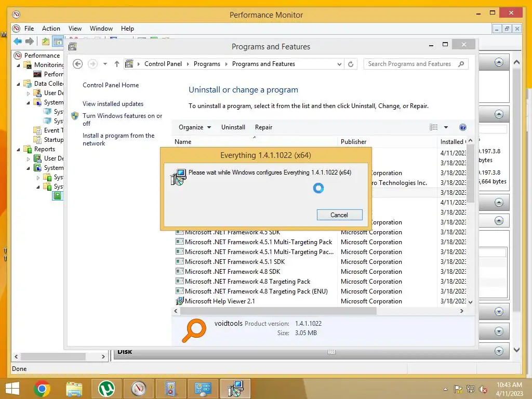
Task: Click the Name column header
Action: (x=255, y=142)
